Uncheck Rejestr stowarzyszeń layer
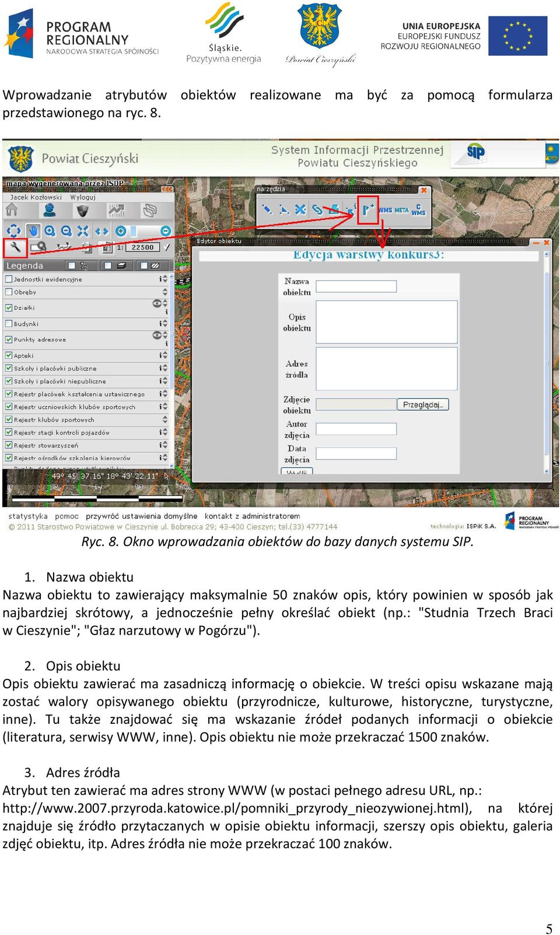560x935 pixels. tap(9, 445)
